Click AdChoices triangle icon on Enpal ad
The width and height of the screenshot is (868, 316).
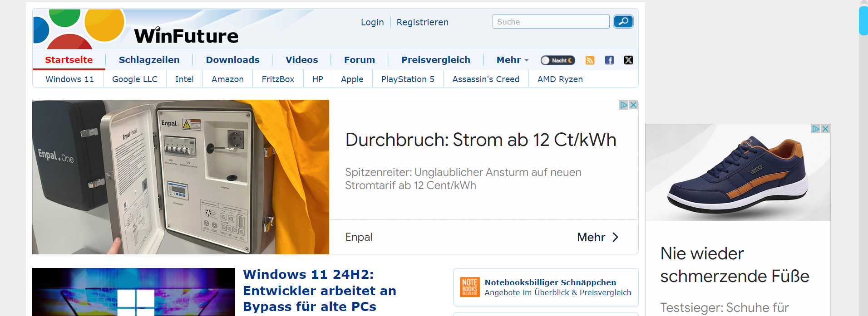click(624, 105)
